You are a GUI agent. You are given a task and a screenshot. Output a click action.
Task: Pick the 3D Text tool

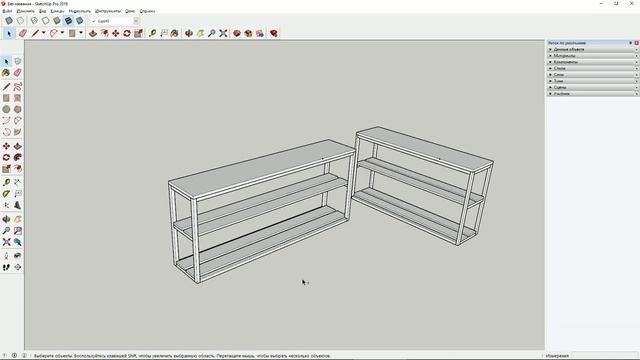pyautogui.click(x=18, y=205)
